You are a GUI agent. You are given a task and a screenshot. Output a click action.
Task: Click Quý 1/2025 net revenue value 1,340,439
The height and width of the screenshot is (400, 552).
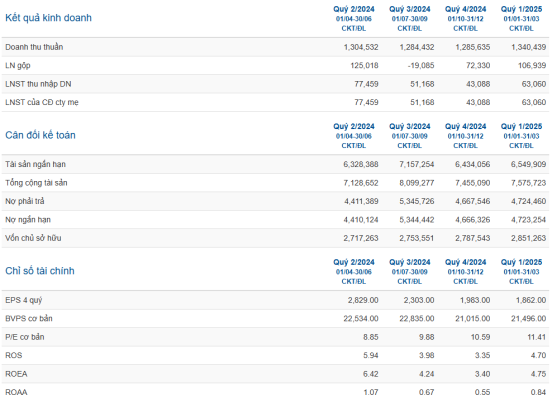point(528,47)
